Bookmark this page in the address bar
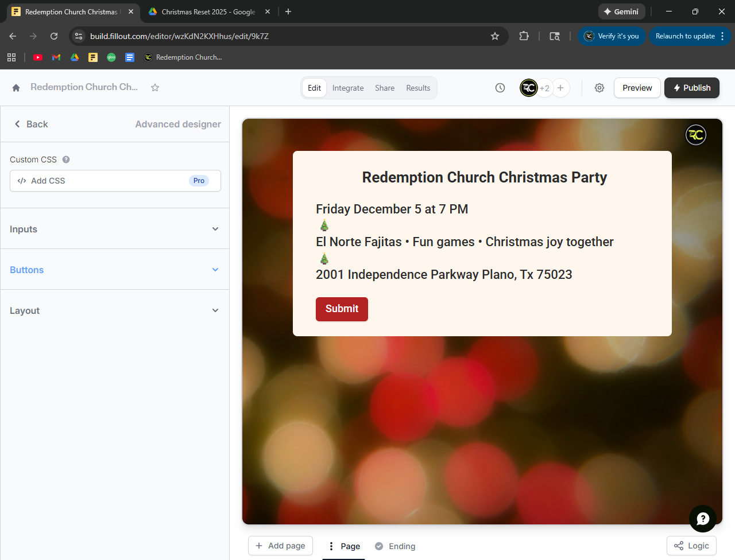735x560 pixels. click(x=495, y=36)
